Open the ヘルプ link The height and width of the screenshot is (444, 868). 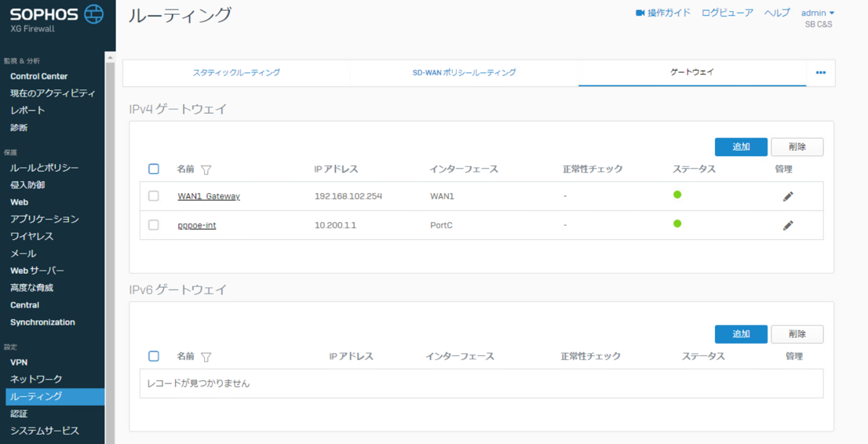pos(777,13)
